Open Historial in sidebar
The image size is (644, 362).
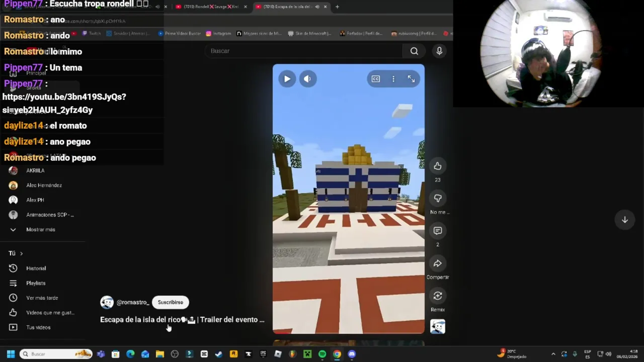click(36, 268)
